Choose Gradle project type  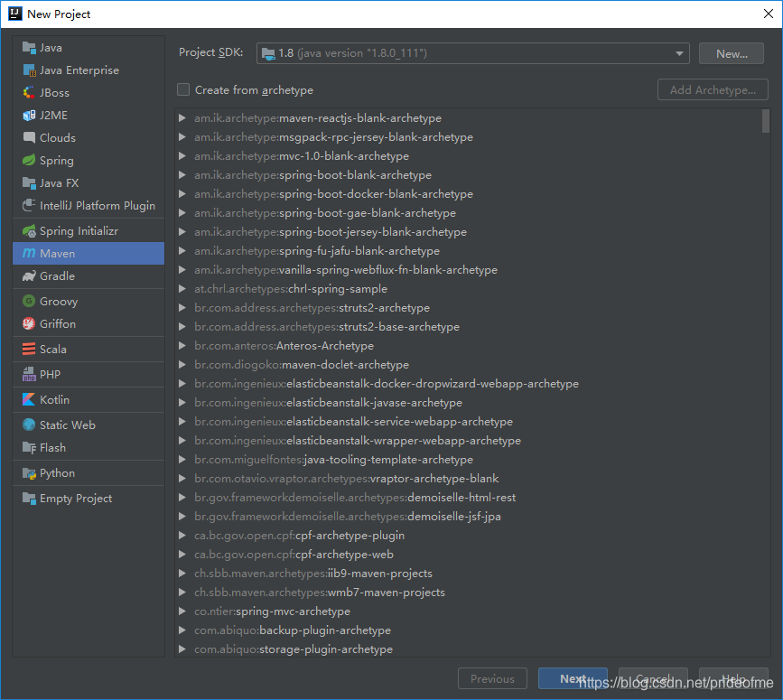(89, 276)
